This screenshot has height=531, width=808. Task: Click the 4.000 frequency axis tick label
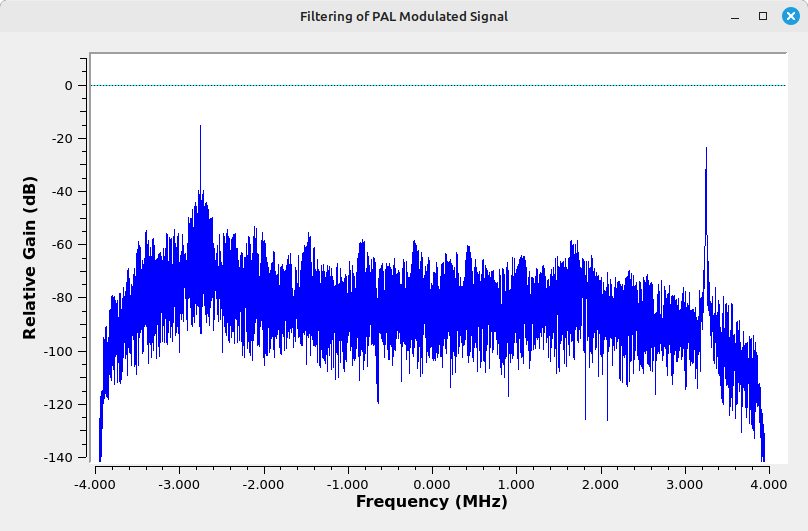768,481
